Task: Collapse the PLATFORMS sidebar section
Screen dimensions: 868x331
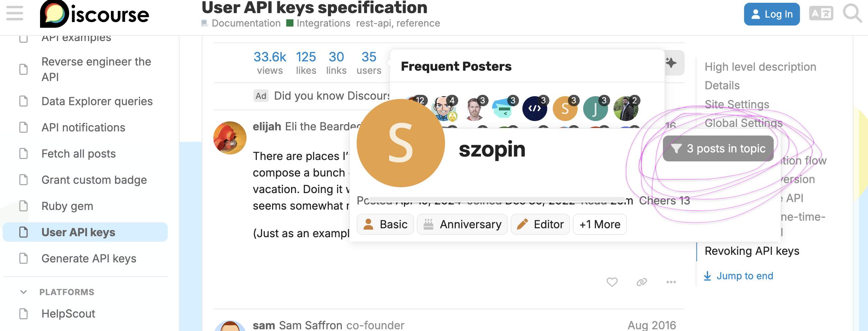Action: pyautogui.click(x=23, y=292)
